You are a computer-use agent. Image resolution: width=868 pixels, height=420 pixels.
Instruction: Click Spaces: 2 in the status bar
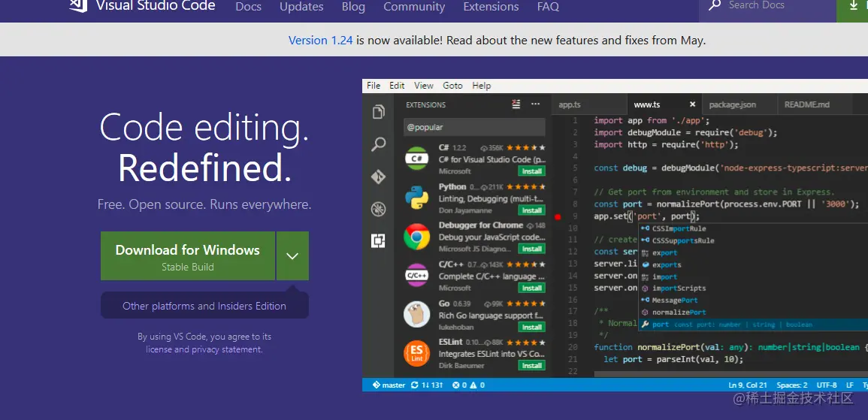tap(791, 385)
